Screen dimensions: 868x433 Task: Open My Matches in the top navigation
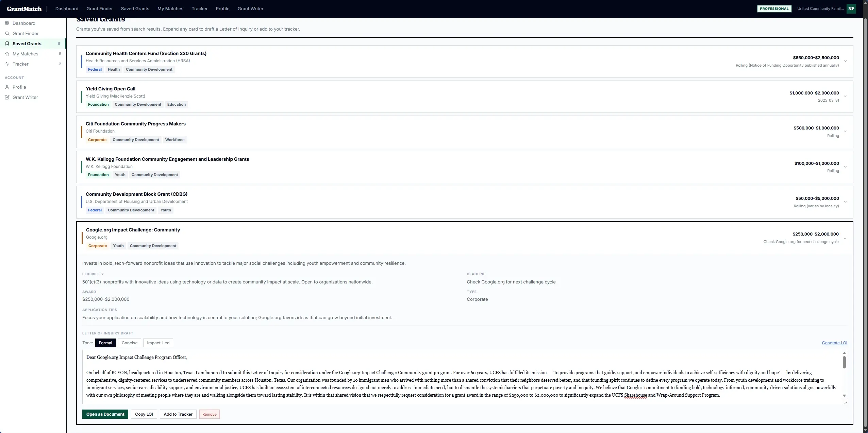(170, 9)
